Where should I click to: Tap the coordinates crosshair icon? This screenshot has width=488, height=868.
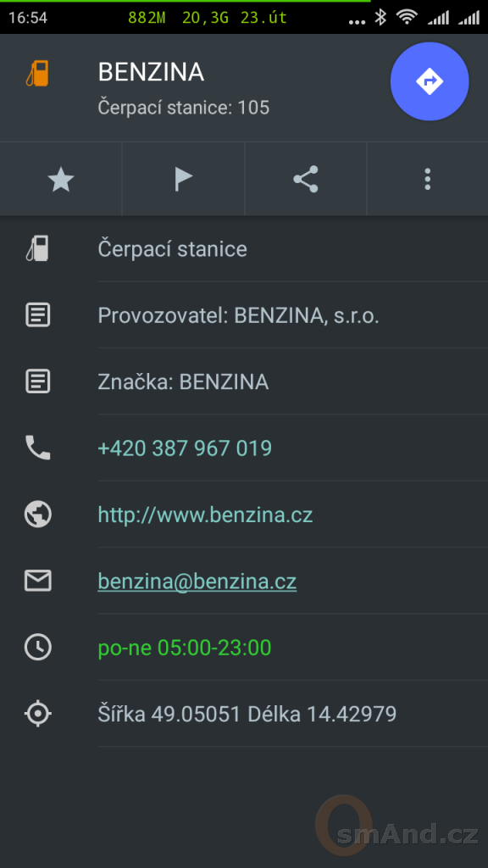(37, 714)
